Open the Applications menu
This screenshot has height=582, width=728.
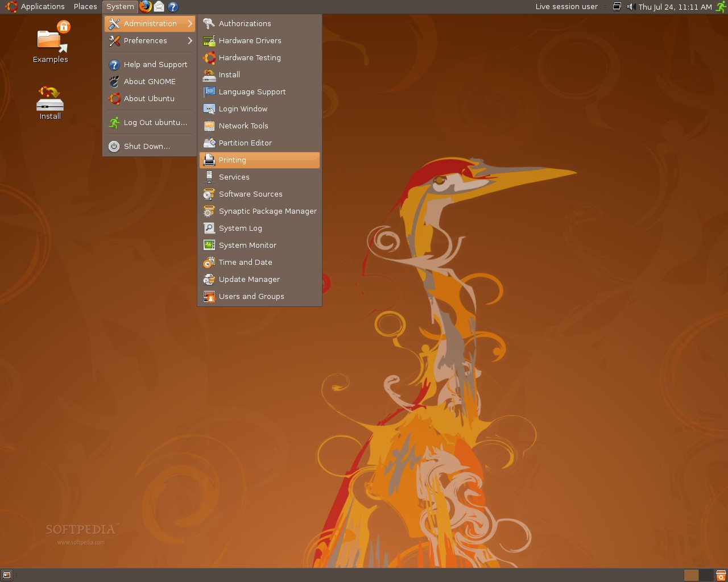35,7
